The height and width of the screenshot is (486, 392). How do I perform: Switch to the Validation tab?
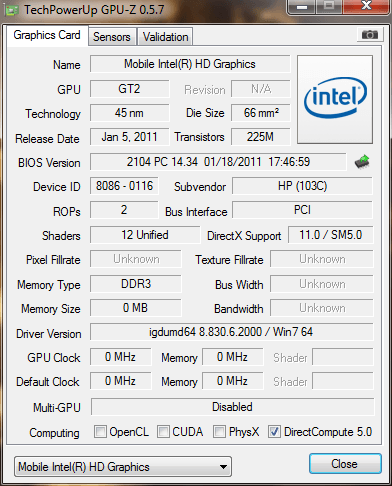(x=165, y=37)
